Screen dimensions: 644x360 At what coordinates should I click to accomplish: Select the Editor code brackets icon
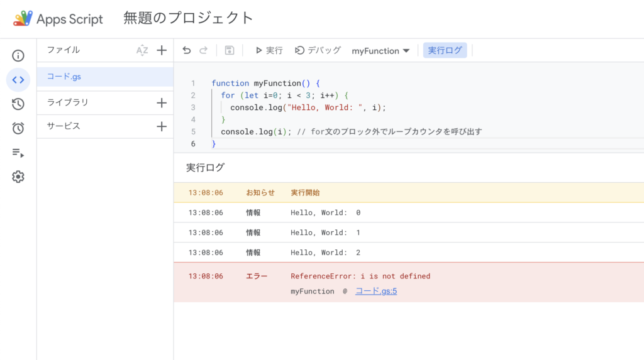(x=18, y=80)
